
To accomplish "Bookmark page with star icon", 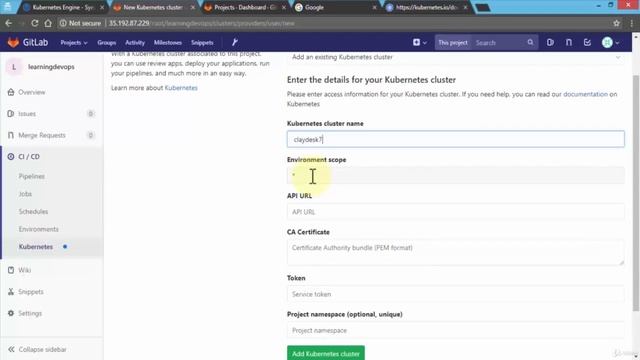I will tap(616, 23).
